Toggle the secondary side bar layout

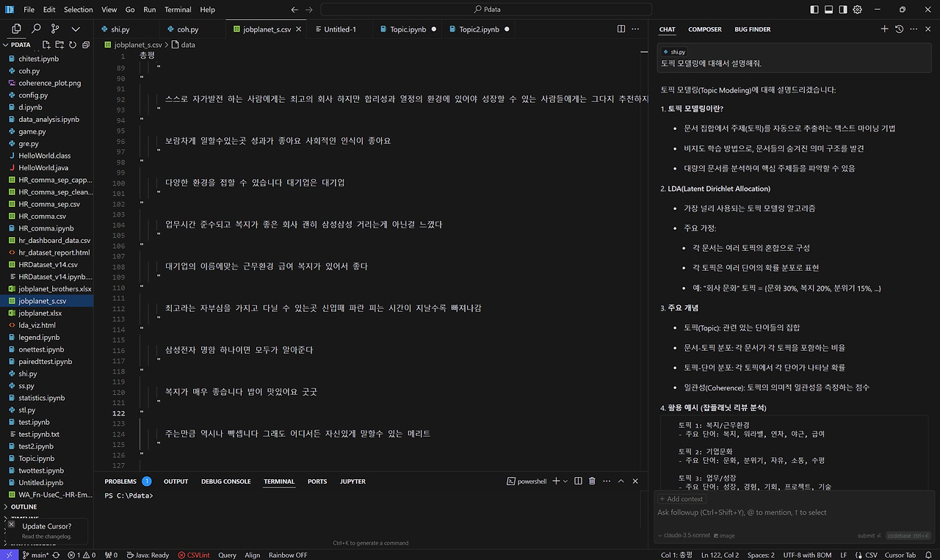point(843,10)
